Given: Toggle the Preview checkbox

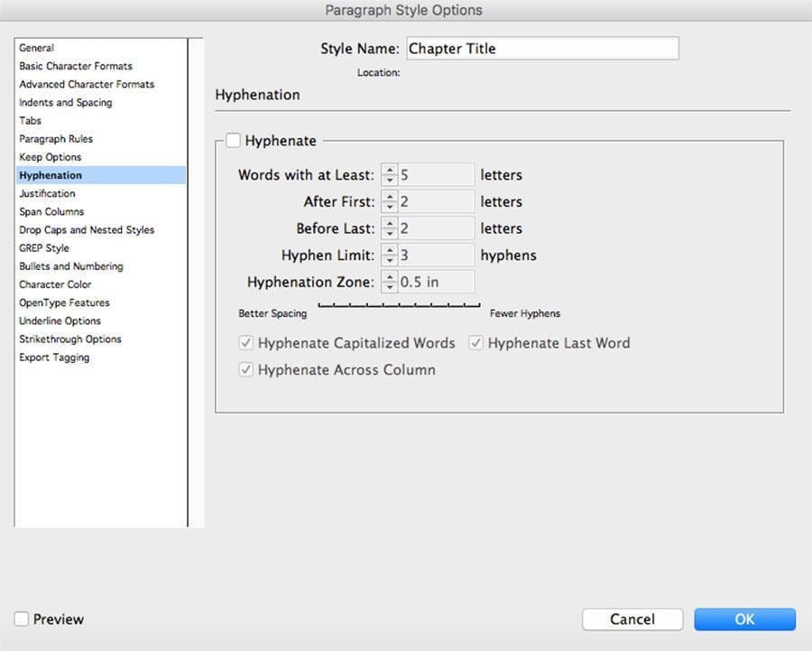Looking at the screenshot, I should (22, 619).
